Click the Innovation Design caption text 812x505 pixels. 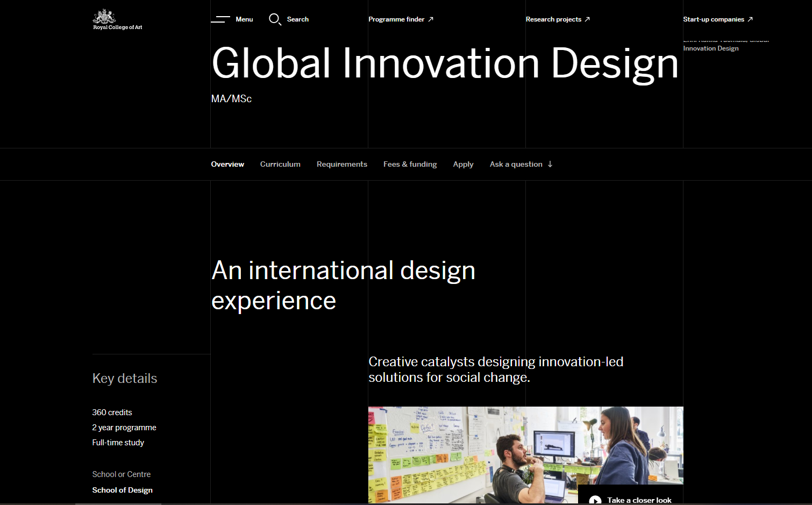pos(711,48)
